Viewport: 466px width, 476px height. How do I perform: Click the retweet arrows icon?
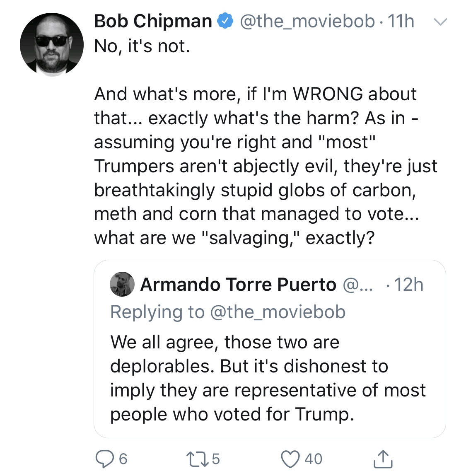(197, 459)
